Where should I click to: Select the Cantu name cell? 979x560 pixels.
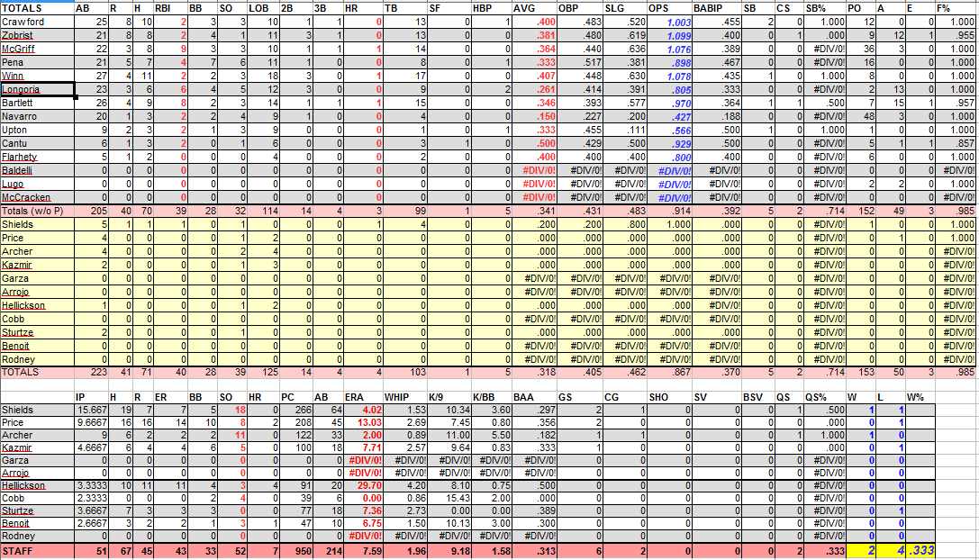[x=38, y=143]
